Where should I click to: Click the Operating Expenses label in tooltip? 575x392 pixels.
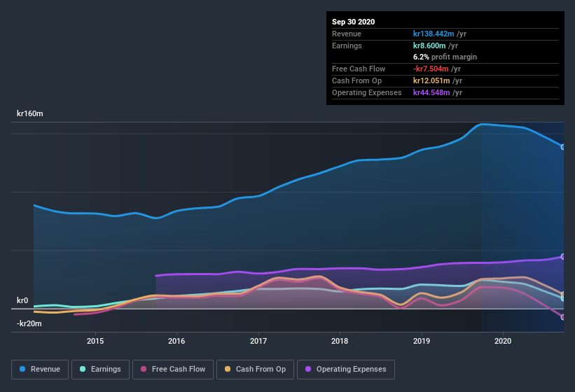point(367,92)
